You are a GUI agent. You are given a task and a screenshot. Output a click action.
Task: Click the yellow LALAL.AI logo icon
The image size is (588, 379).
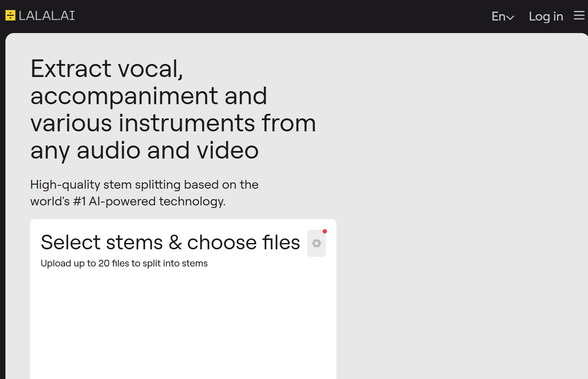coord(10,15)
